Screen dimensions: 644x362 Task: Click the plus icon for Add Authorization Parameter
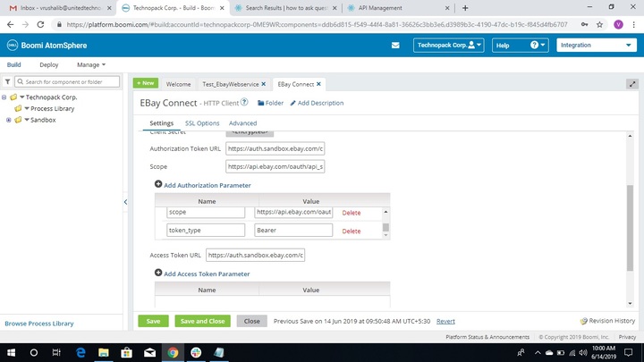point(158,185)
